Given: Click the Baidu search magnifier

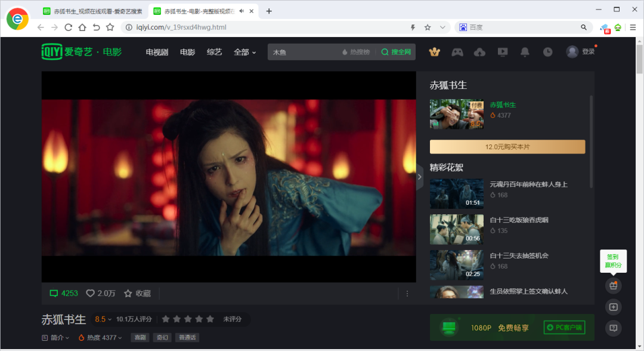Looking at the screenshot, I should [x=584, y=27].
